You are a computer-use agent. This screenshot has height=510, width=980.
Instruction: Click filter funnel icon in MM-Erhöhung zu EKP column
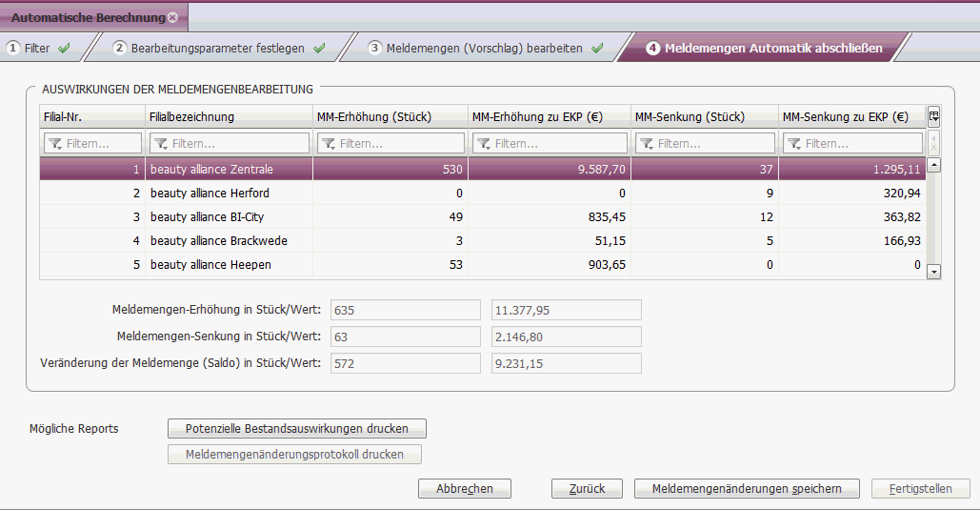483,144
